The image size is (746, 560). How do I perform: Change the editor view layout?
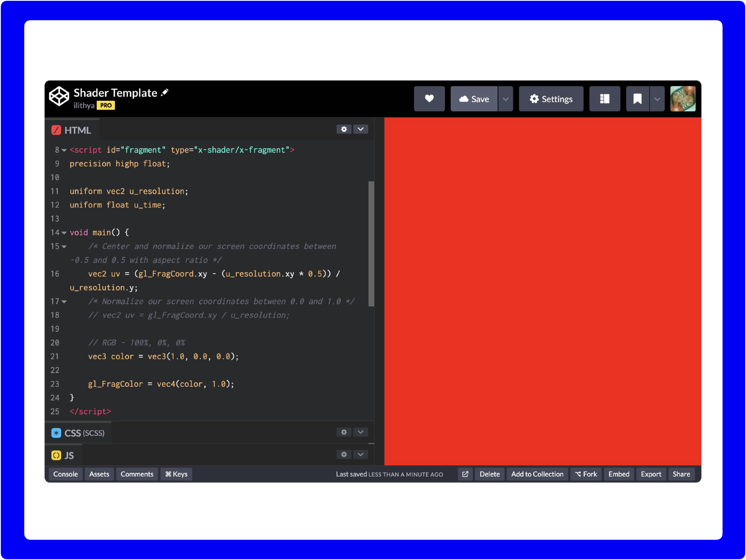point(604,99)
